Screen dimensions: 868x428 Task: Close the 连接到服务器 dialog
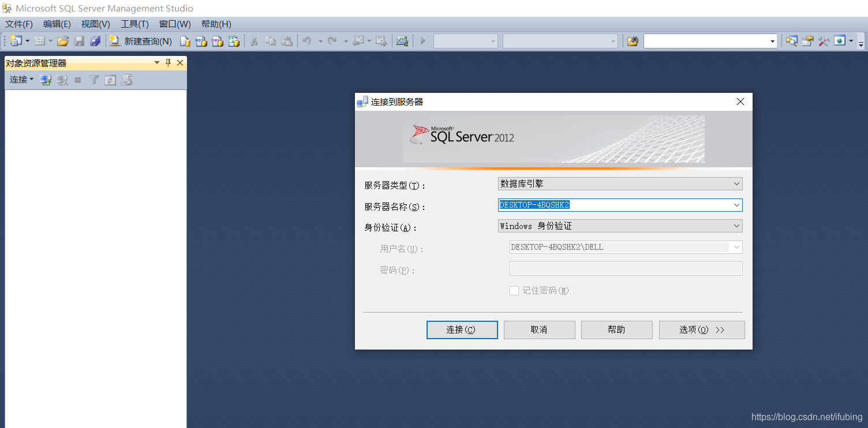click(740, 102)
